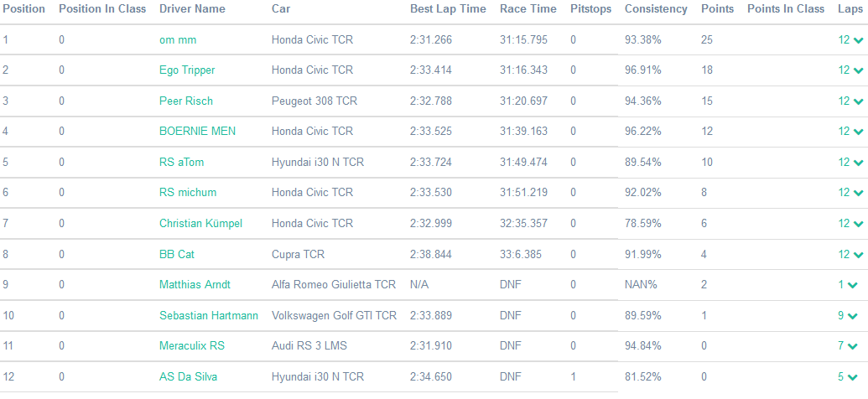Click the Race Time column header
This screenshot has height=399, width=868.
point(528,8)
